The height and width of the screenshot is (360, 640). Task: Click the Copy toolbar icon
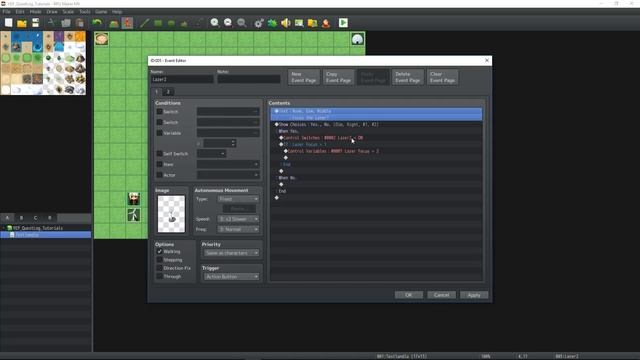click(66, 23)
